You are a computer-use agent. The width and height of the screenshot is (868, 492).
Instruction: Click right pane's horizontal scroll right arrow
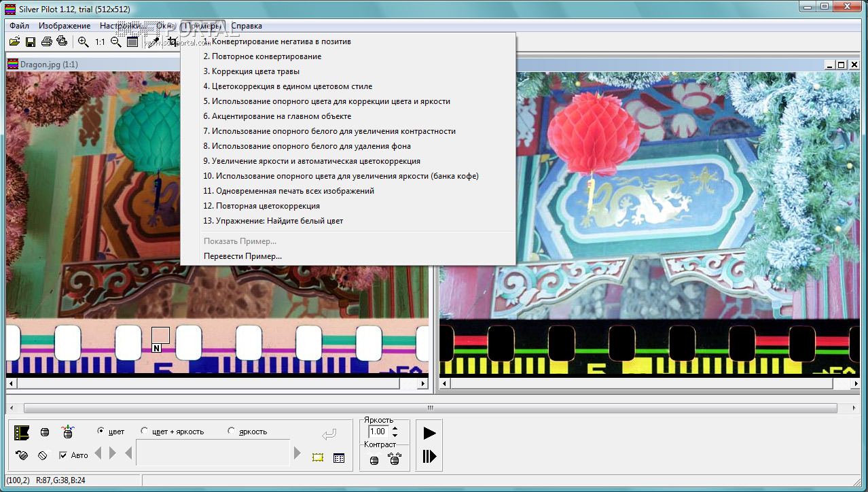856,384
